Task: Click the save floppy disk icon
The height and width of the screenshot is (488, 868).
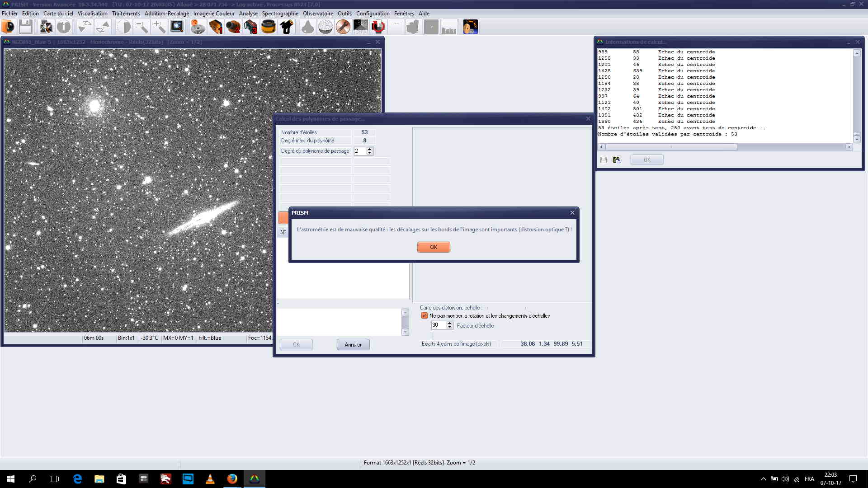Action: pyautogui.click(x=26, y=27)
